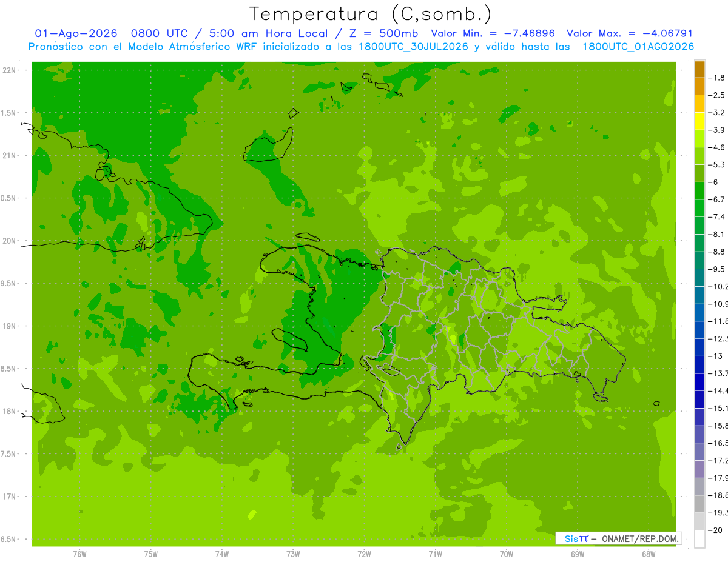Click the 73W longitude axis label

293,554
